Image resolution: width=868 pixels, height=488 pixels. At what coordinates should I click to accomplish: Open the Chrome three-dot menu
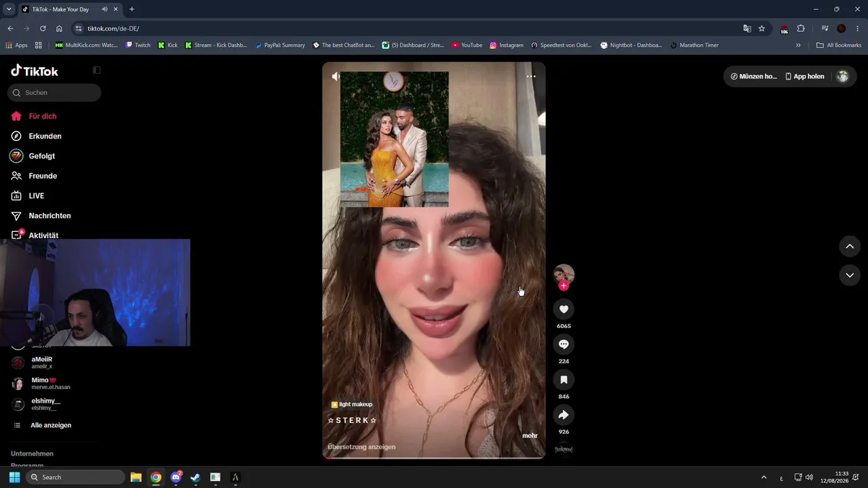[x=858, y=28]
